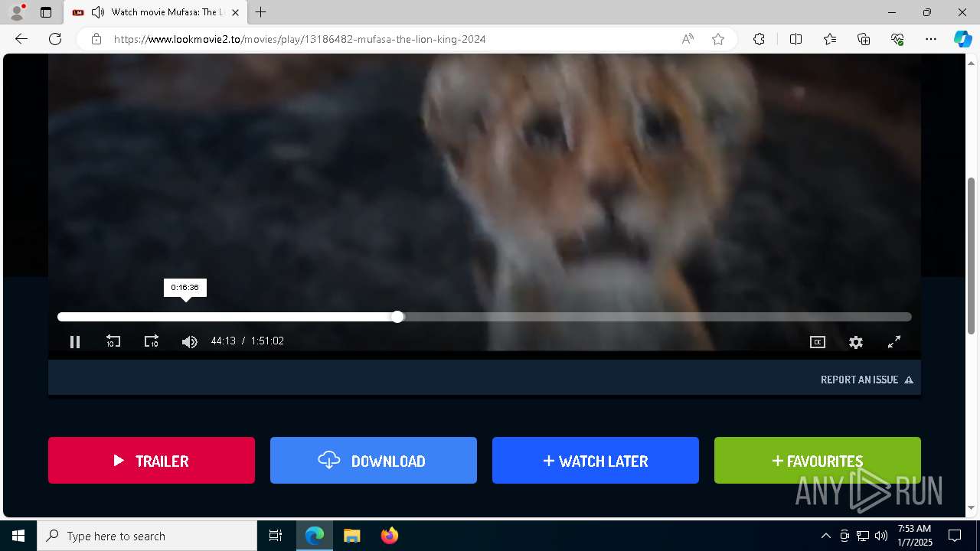The height and width of the screenshot is (551, 980).
Task: Open Browser essentials
Action: [x=897, y=39]
